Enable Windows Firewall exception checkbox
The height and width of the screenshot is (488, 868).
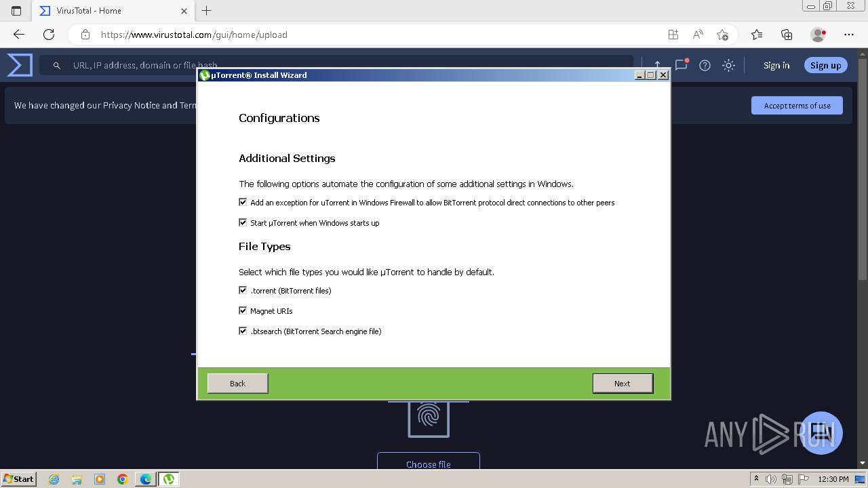click(x=243, y=202)
